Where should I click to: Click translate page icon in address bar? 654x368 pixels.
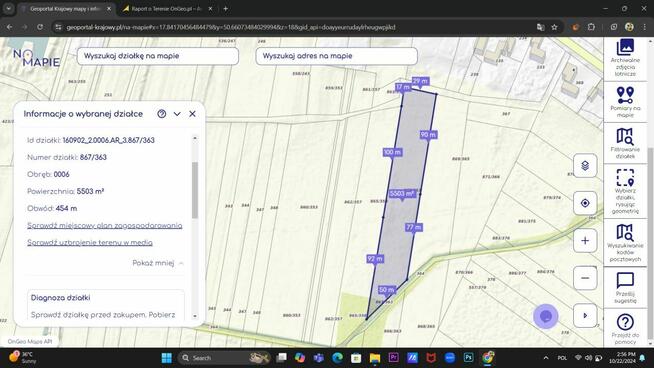pyautogui.click(x=541, y=27)
